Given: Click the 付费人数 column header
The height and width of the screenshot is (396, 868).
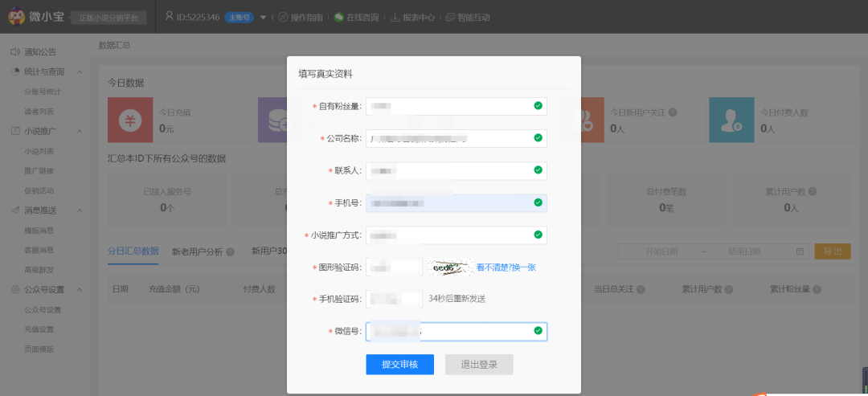Looking at the screenshot, I should click(x=259, y=289).
